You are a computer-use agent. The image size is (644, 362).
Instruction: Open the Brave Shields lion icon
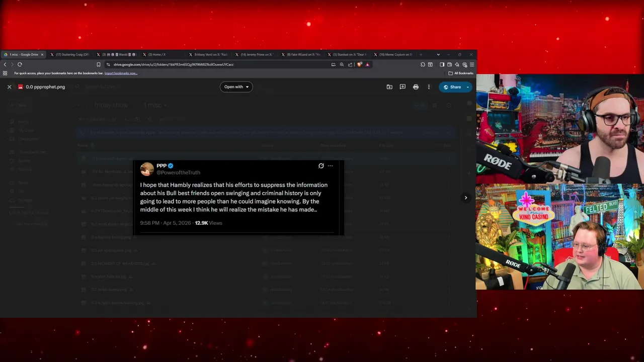359,64
